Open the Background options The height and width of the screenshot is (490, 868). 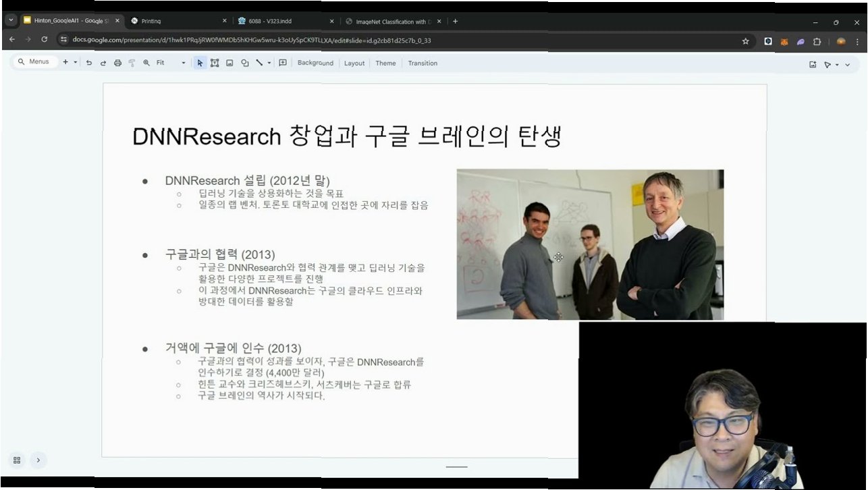click(315, 63)
